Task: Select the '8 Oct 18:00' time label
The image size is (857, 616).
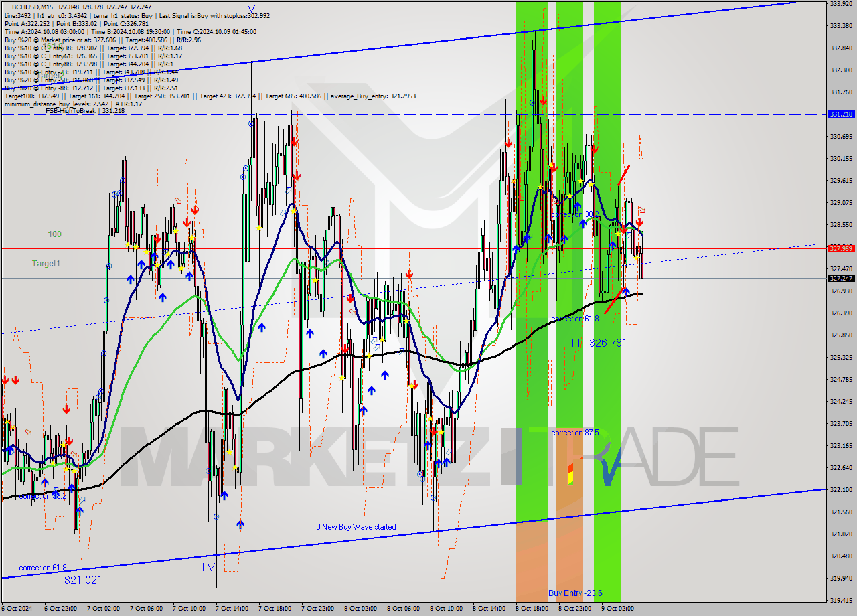Action: tap(532, 609)
